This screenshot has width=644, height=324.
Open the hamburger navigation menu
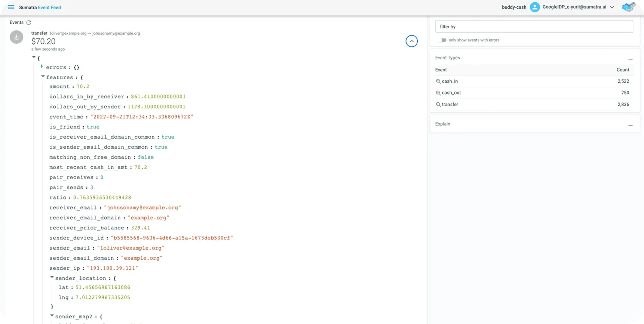click(11, 7)
